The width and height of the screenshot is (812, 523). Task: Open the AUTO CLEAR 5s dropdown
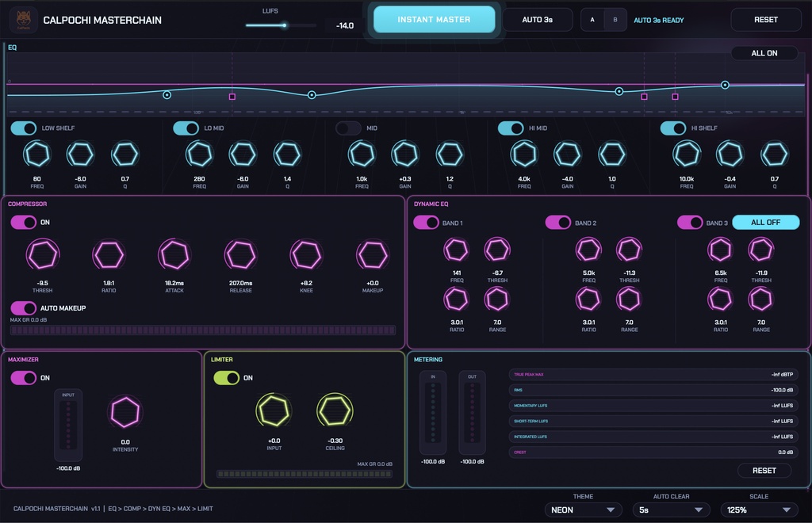(671, 510)
